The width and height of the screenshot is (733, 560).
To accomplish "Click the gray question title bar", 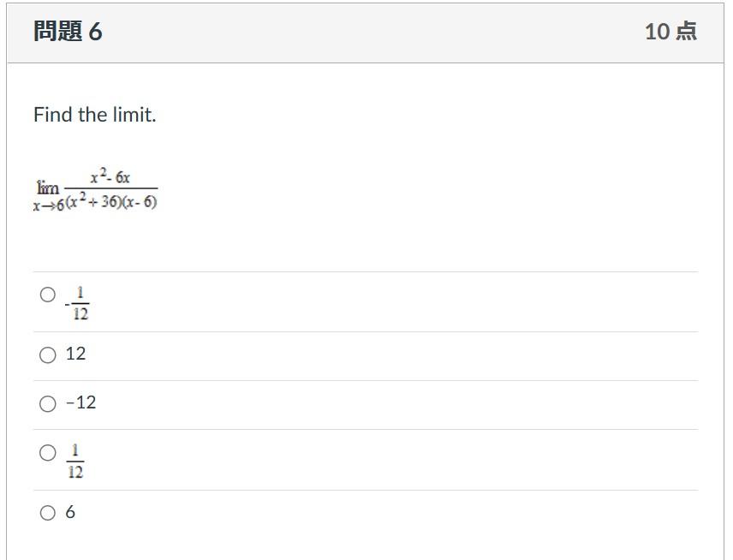I will [366, 31].
